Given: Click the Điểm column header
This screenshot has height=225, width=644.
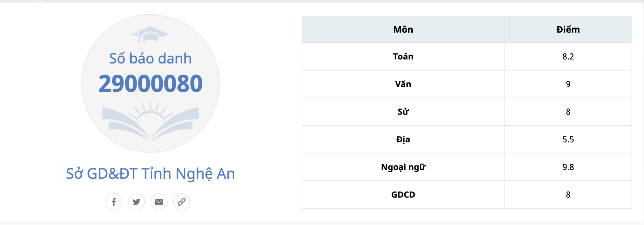Looking at the screenshot, I should 568,30.
